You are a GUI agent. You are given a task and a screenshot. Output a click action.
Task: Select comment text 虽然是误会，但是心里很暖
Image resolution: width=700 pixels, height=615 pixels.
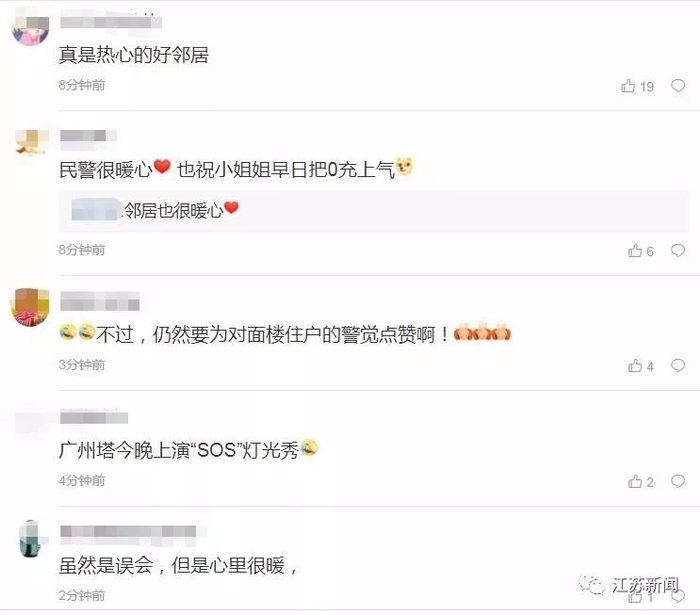pos(178,566)
